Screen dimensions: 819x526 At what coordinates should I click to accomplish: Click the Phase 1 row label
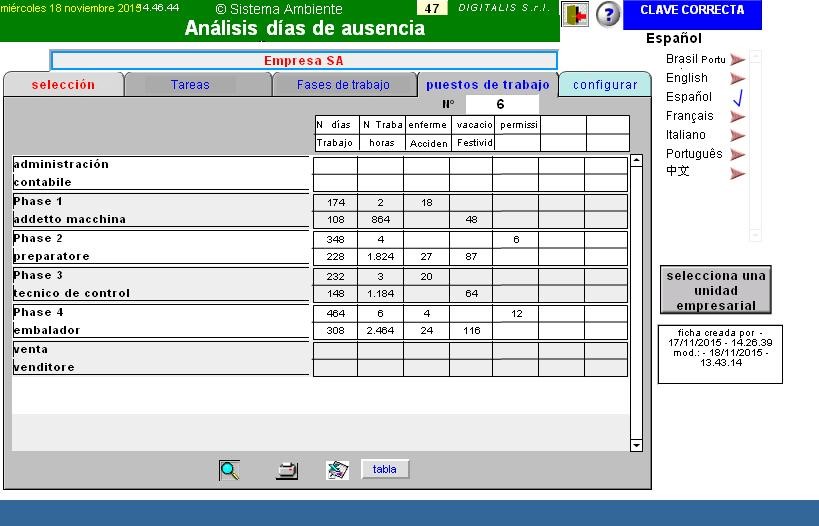coord(38,201)
